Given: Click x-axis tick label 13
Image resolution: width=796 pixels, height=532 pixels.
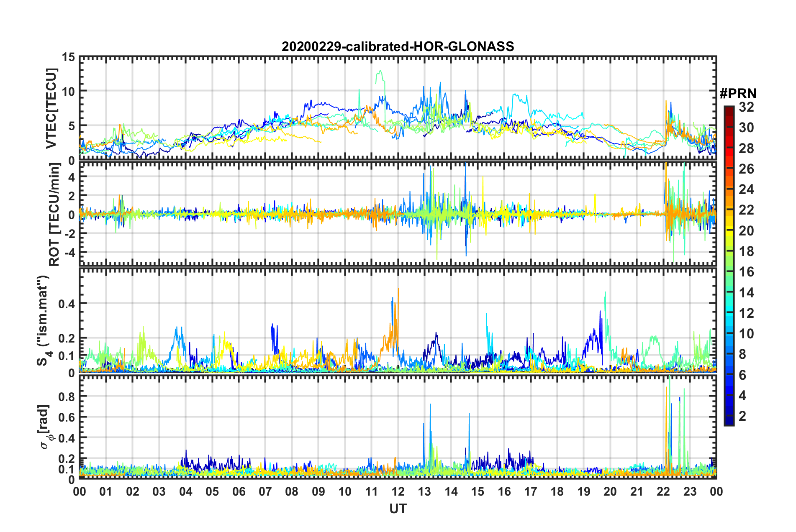Looking at the screenshot, I should (424, 491).
